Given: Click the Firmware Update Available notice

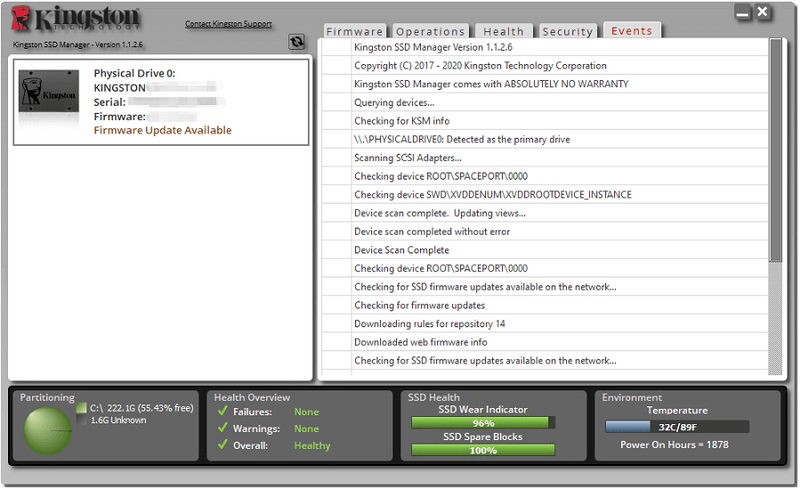Looking at the screenshot, I should (162, 130).
